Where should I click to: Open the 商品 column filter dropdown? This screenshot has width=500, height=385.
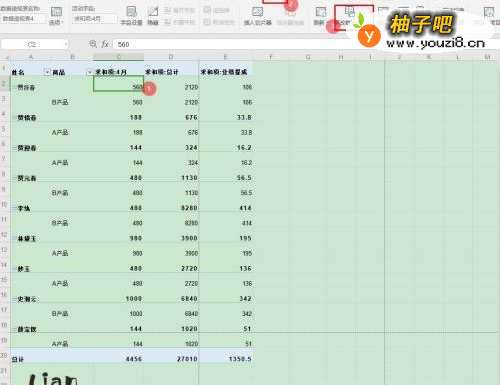point(90,72)
